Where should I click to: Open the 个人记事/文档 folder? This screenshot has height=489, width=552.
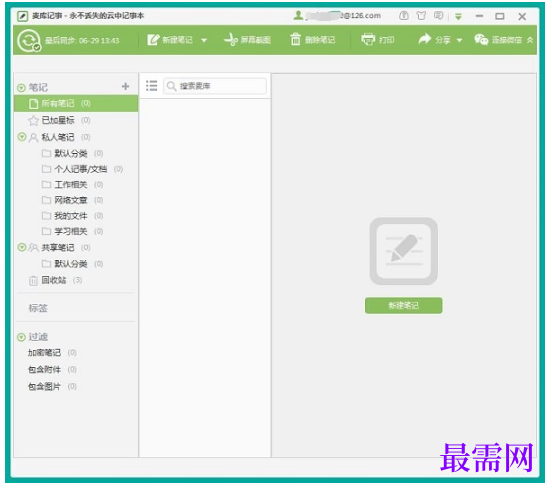[x=81, y=169]
